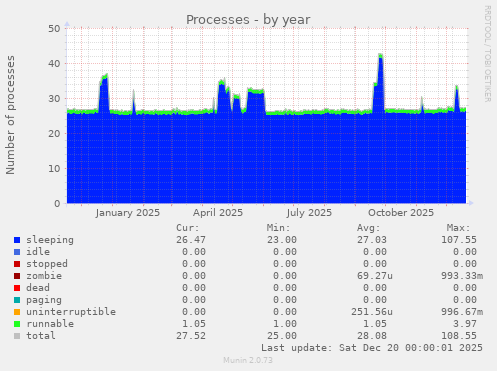Click the sleeping legend color swatch
Viewport: 497px width, 371px height.
click(x=17, y=240)
